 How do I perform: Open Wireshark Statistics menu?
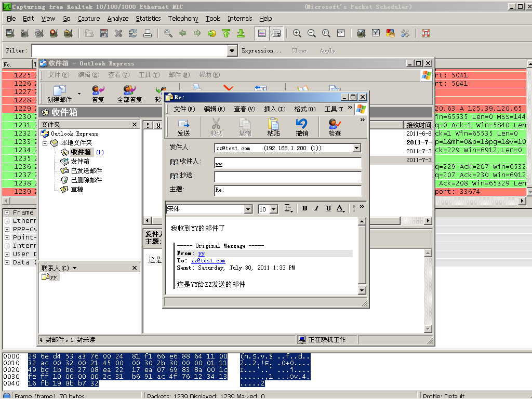(x=148, y=19)
